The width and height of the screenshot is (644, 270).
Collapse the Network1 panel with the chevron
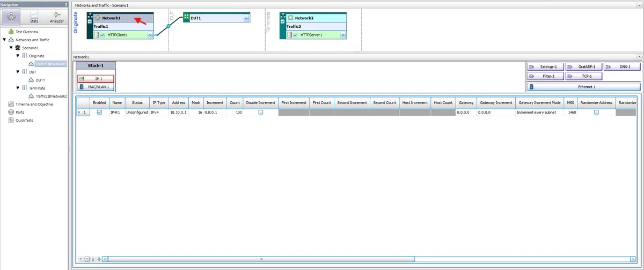point(639,56)
